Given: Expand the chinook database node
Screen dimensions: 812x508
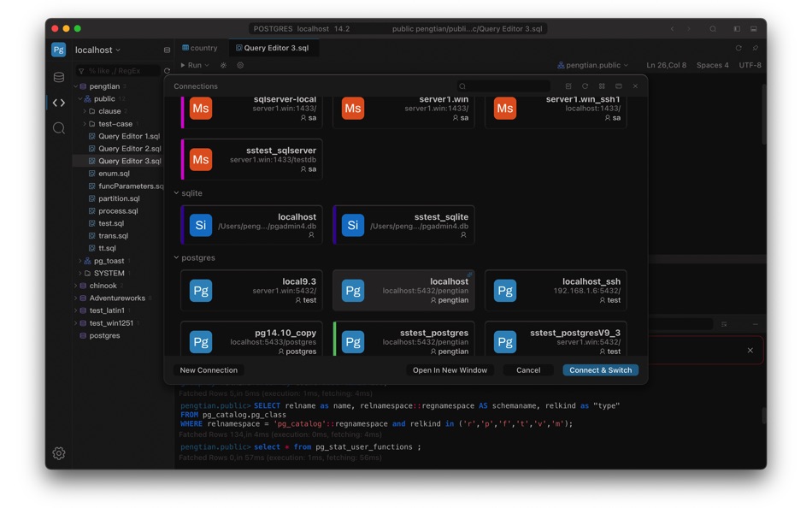Looking at the screenshot, I should coord(75,286).
